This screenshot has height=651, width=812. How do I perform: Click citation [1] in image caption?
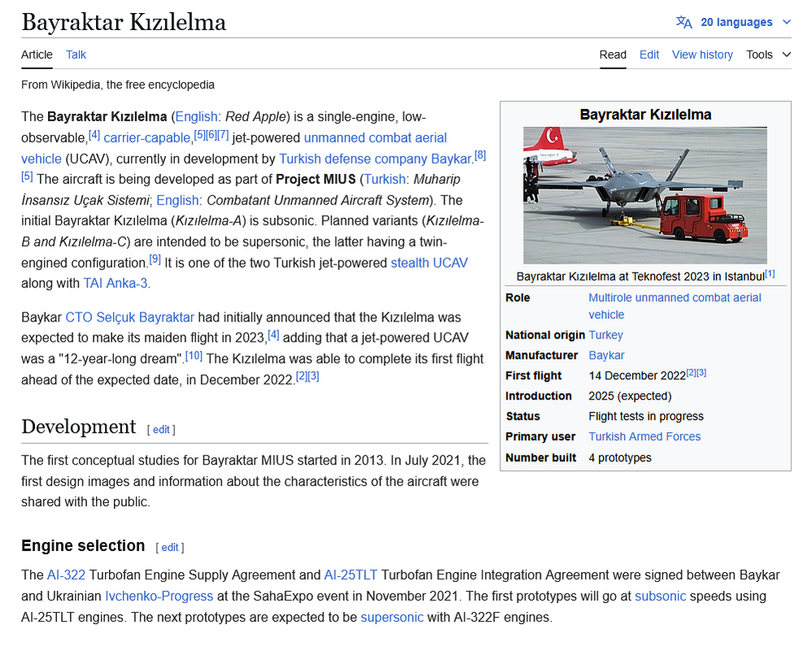[770, 273]
